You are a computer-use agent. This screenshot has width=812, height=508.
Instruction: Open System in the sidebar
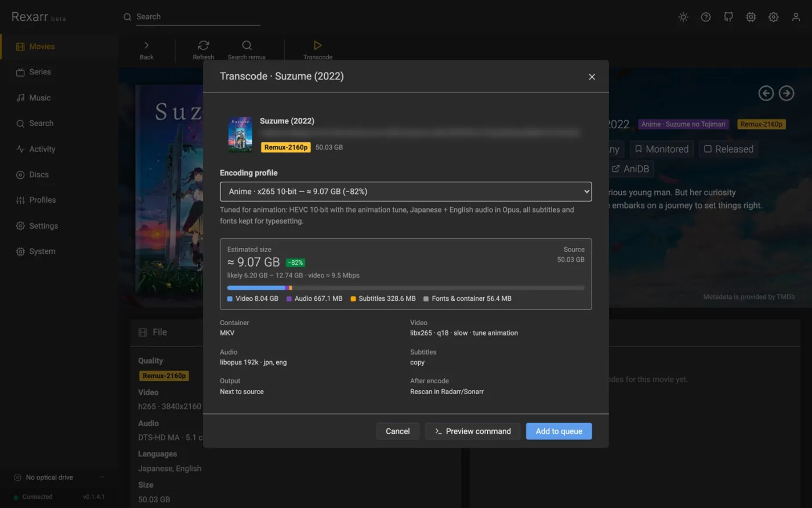59,251
